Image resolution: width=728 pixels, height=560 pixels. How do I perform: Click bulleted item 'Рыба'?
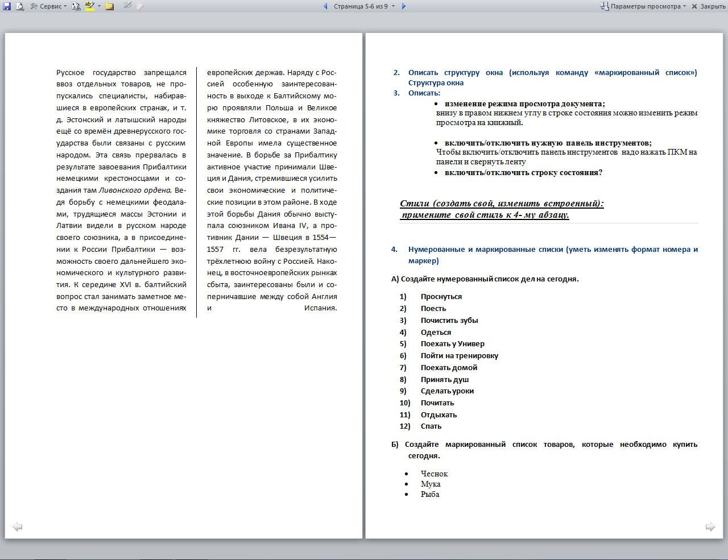coord(430,495)
